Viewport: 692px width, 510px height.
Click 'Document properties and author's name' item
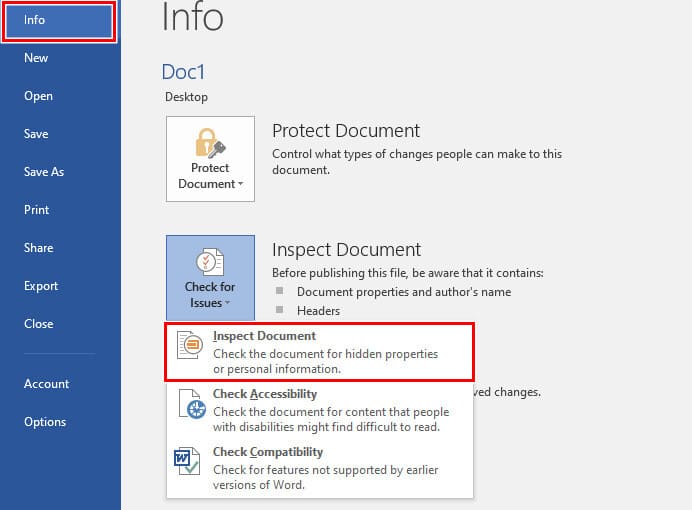point(404,292)
